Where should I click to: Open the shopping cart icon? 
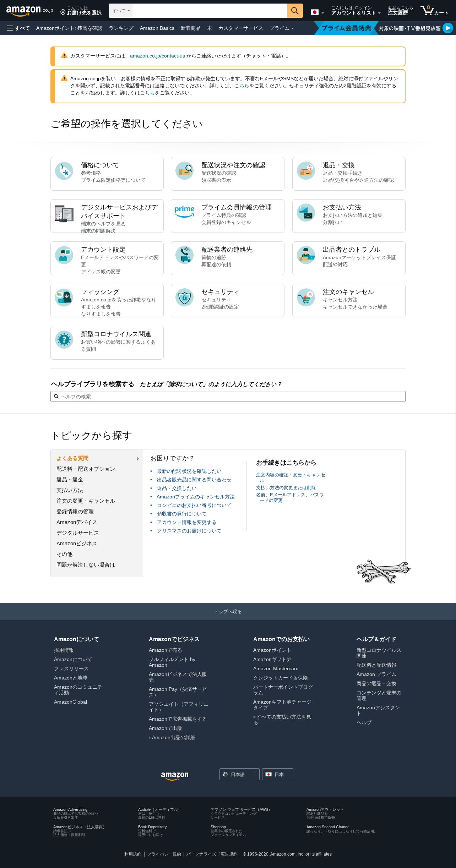(x=427, y=10)
